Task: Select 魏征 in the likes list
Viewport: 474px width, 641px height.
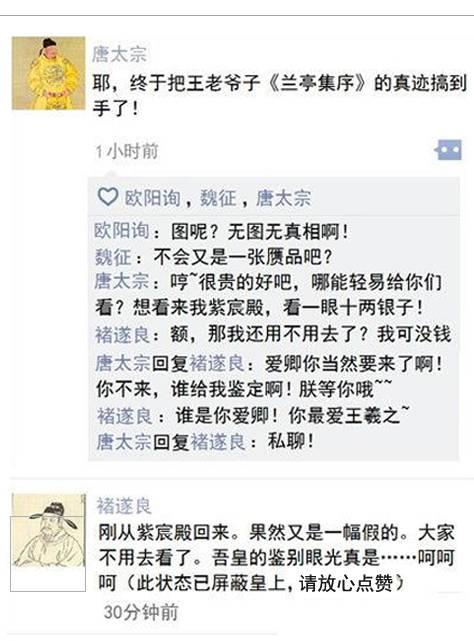Action: (x=218, y=198)
